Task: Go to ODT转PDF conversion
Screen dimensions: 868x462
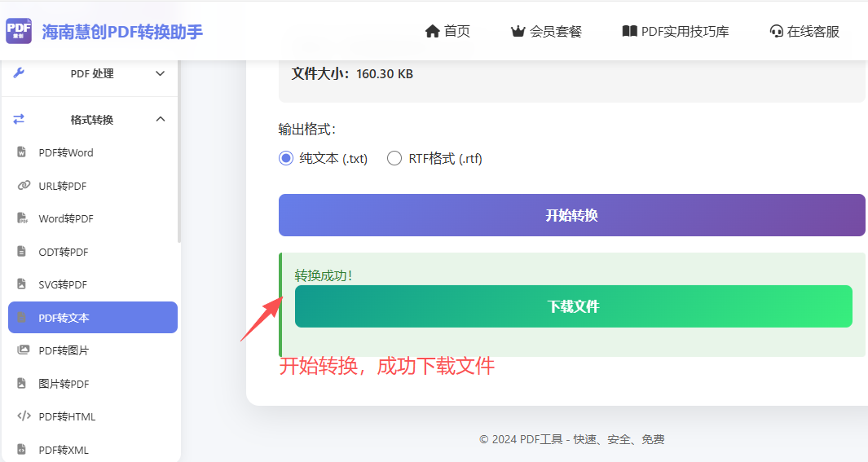Action: pyautogui.click(x=92, y=252)
